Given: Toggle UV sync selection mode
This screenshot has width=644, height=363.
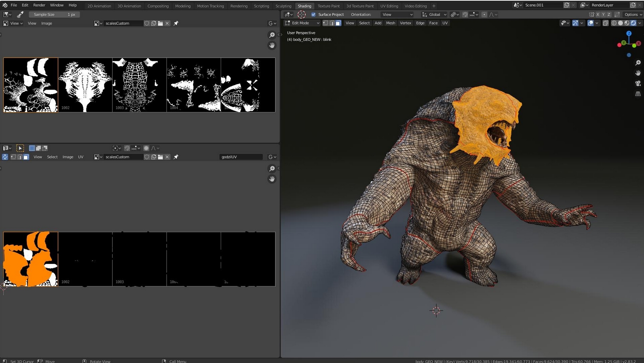Looking at the screenshot, I should (5, 157).
